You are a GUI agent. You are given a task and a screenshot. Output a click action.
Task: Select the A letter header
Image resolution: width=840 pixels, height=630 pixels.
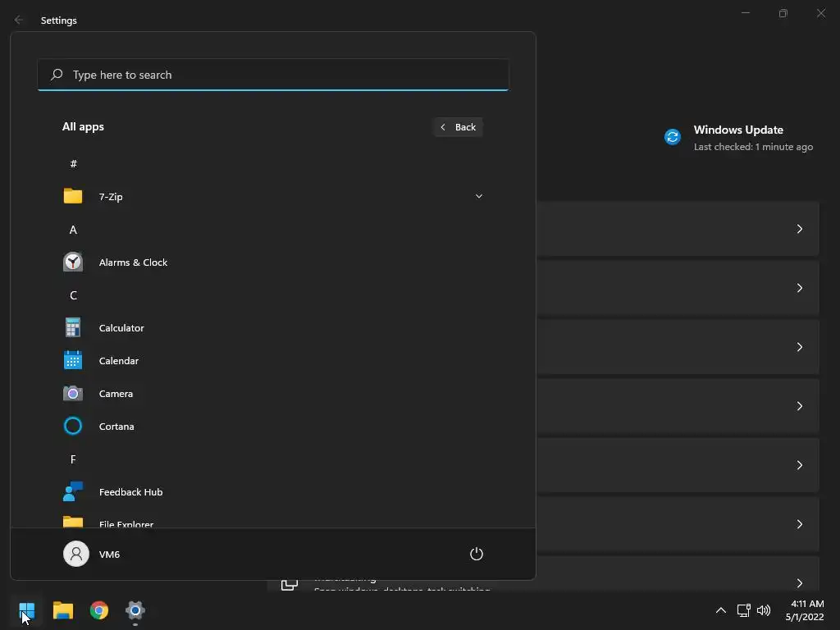click(73, 230)
